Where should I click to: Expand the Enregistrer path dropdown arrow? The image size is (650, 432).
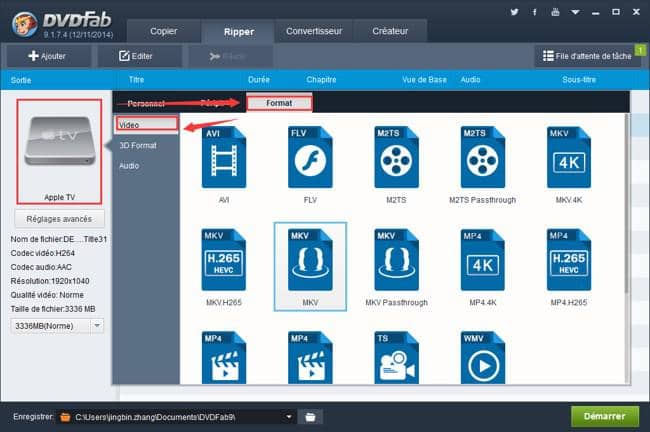pyautogui.click(x=289, y=417)
